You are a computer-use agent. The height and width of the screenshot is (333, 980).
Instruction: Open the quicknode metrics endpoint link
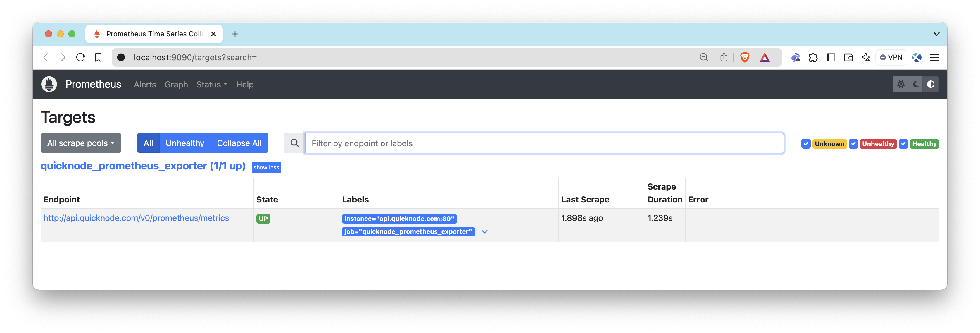[136, 218]
